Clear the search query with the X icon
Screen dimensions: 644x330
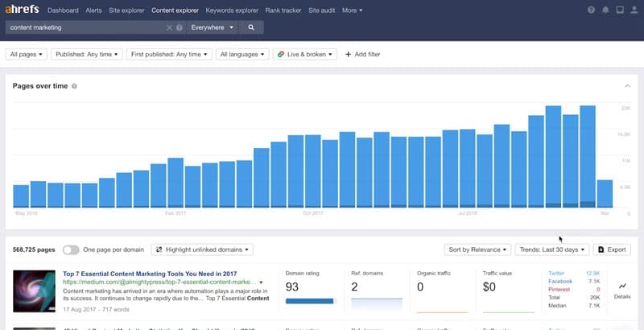pyautogui.click(x=169, y=27)
